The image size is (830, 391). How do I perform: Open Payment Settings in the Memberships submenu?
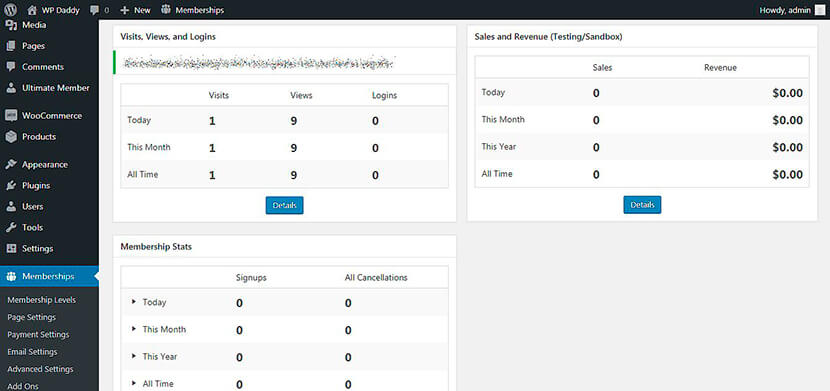(38, 334)
